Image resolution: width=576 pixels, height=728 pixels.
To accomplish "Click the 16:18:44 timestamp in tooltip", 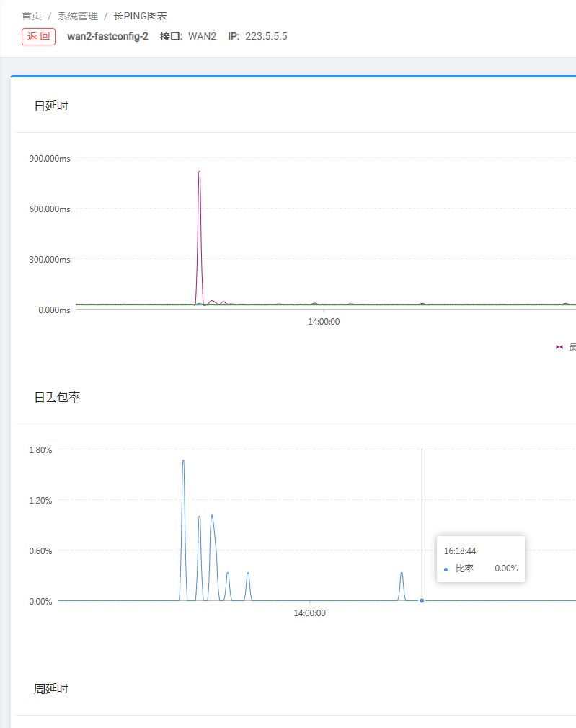I will click(460, 551).
